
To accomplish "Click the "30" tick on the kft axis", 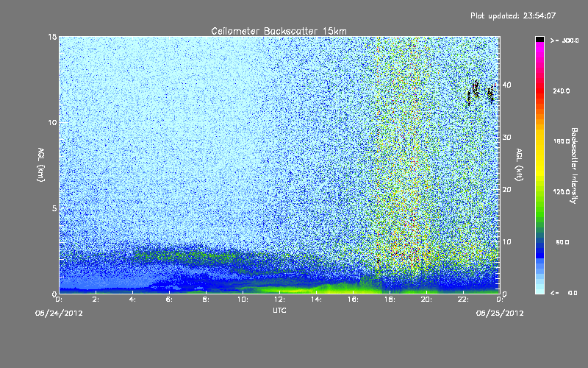I will coord(506,137).
